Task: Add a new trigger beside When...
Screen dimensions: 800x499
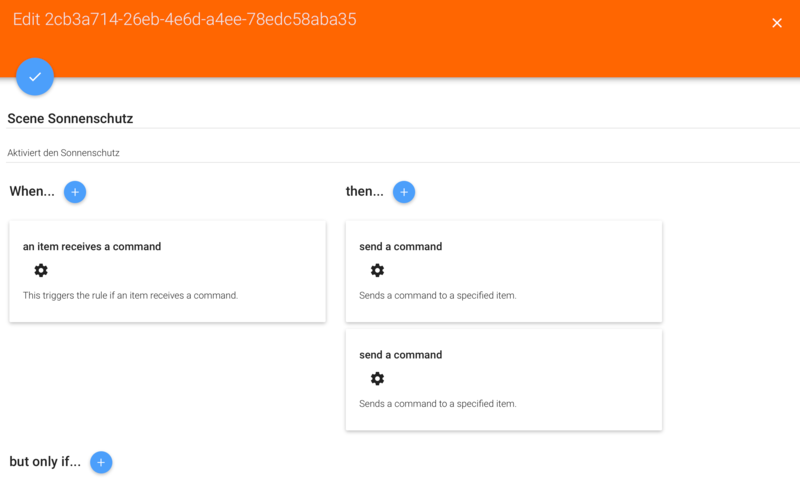Action: pyautogui.click(x=75, y=192)
